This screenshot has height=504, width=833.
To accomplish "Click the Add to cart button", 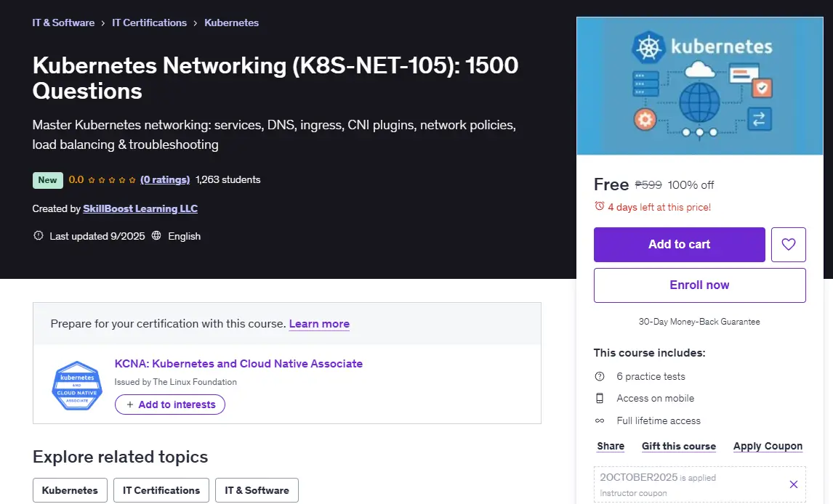I will tap(680, 245).
